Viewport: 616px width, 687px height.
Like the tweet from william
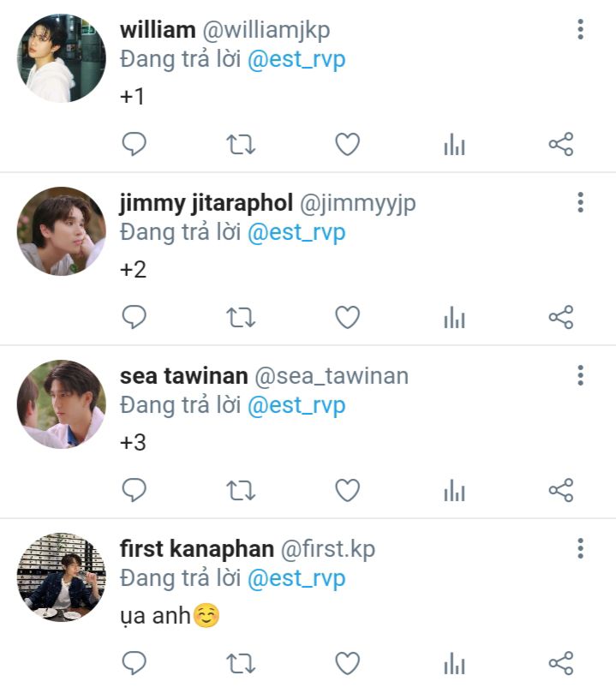coord(347,145)
